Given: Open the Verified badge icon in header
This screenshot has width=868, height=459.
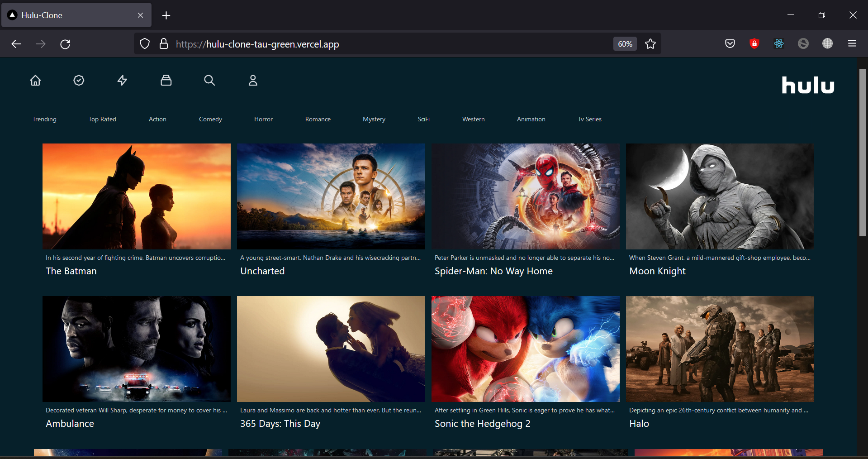Looking at the screenshot, I should pyautogui.click(x=79, y=81).
